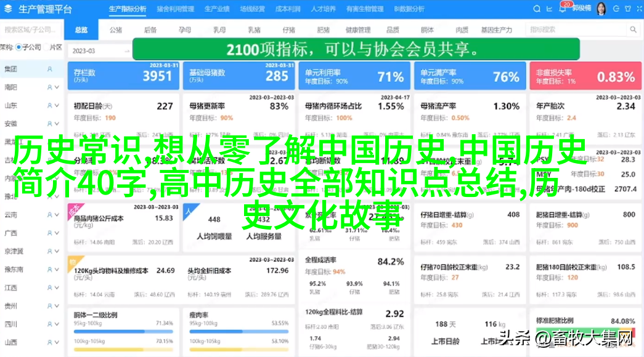Click the person icon next to 集团
644x357 pixels.
point(50,69)
